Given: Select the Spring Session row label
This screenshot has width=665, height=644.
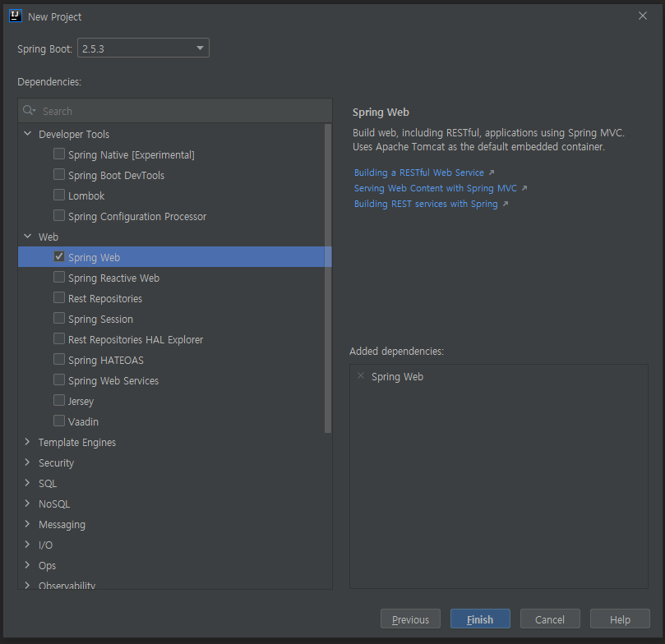Looking at the screenshot, I should pos(100,319).
